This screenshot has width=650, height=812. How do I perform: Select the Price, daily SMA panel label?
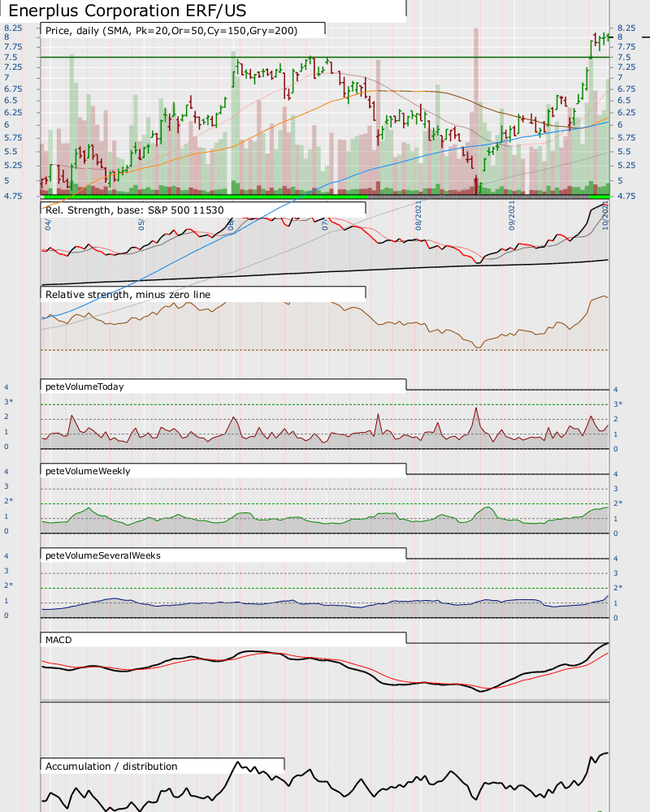pos(171,31)
